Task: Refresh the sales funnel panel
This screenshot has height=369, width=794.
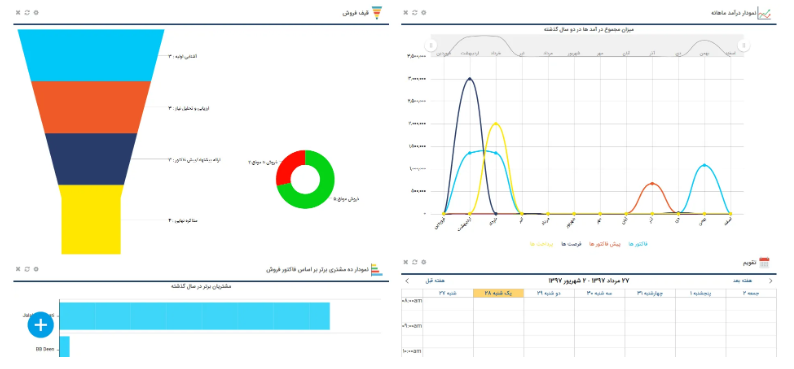Action: click(x=27, y=13)
